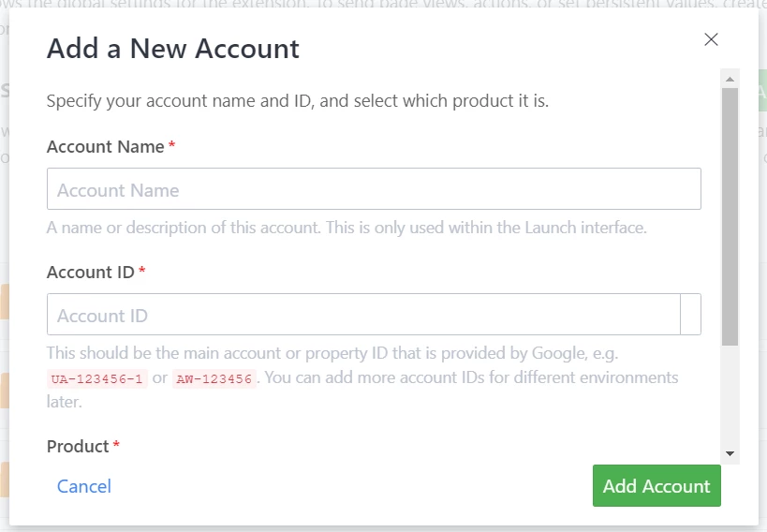Click the Account Name field label
This screenshot has height=532, width=767.
click(x=106, y=147)
